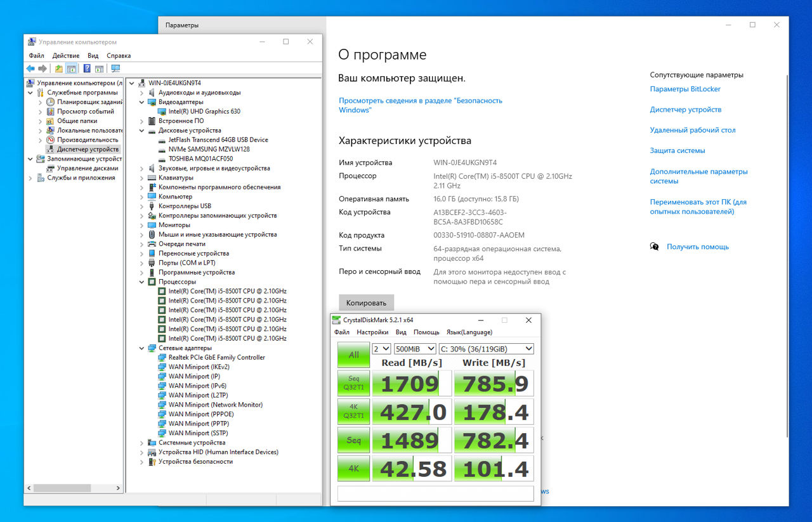Click the Forward arrow in Computer Management toolbar
The image size is (812, 522).
pyautogui.click(x=43, y=69)
